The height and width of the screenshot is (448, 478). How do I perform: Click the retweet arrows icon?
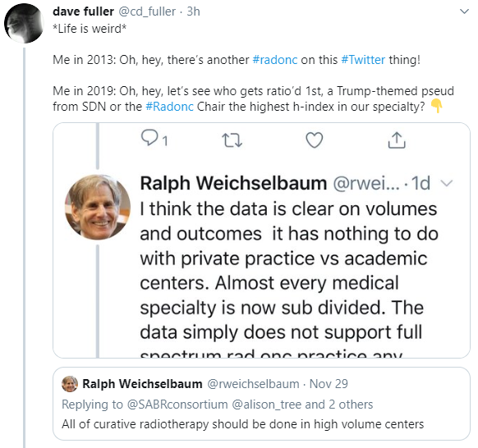click(232, 140)
